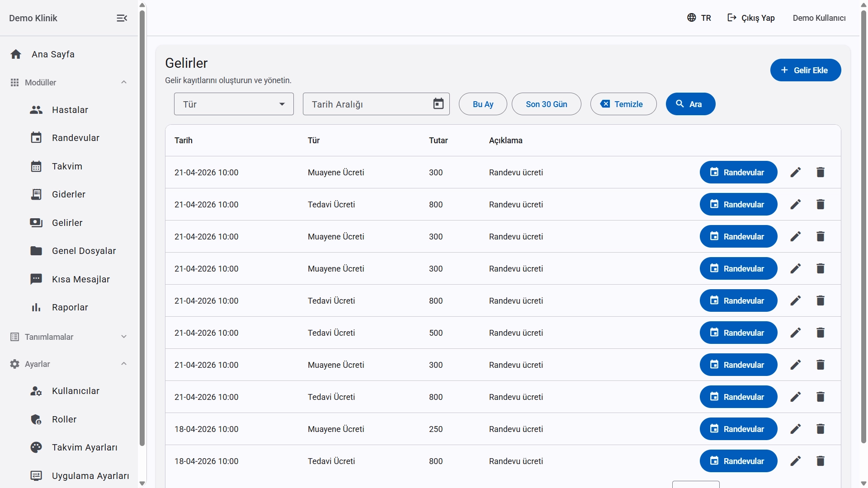868x488 pixels.
Task: Click the sidebar vertical scrollbar
Action: point(142,228)
